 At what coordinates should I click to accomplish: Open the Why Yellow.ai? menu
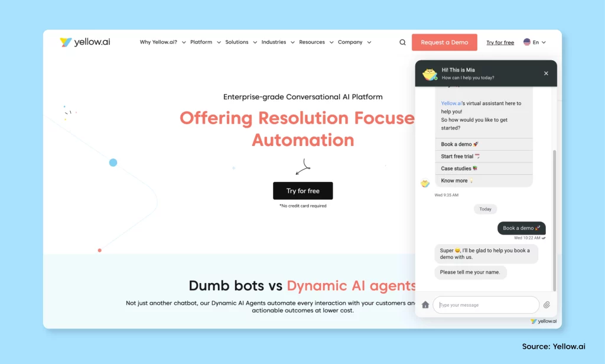pos(158,42)
